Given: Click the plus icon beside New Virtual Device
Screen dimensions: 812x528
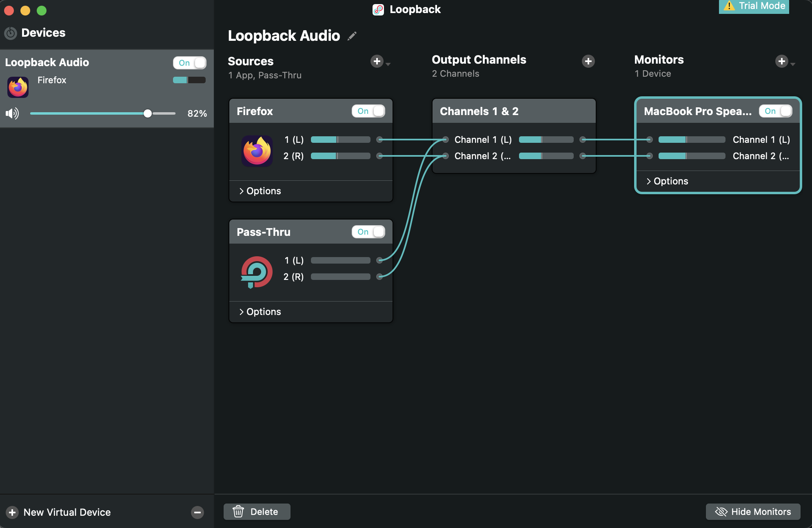Looking at the screenshot, I should tap(12, 512).
